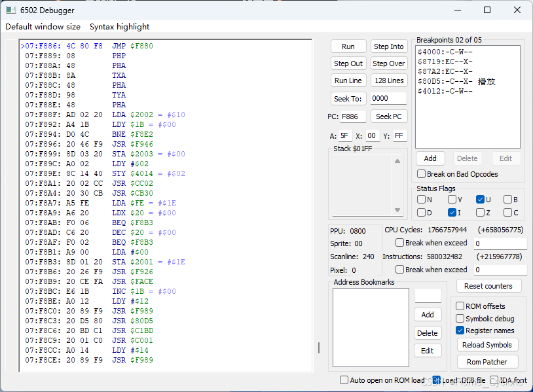Click the Reset counters button
Screen dimensions: 533x392
(x=488, y=286)
